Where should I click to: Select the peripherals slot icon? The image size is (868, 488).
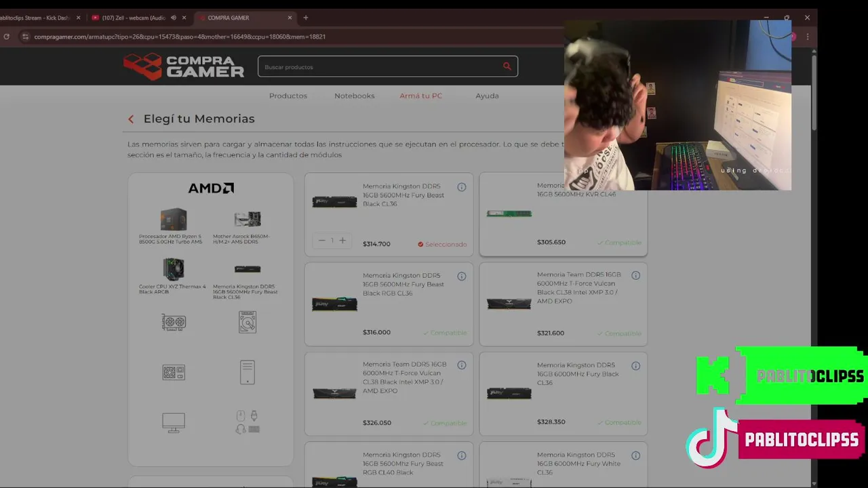tap(248, 422)
